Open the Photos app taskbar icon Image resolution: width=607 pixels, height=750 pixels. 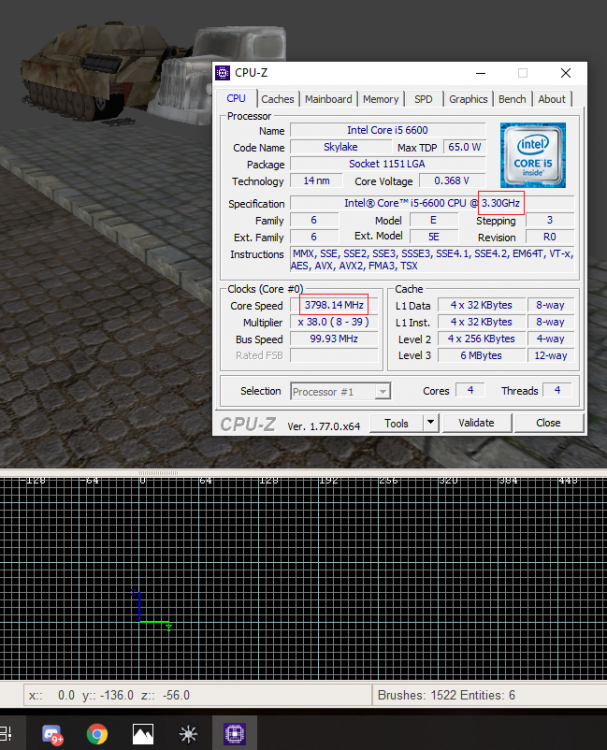143,734
